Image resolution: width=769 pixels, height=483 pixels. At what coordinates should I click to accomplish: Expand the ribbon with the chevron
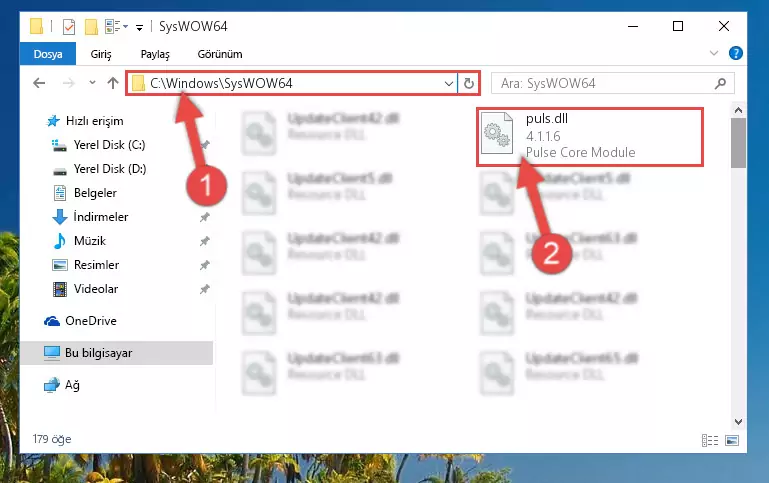coord(714,53)
